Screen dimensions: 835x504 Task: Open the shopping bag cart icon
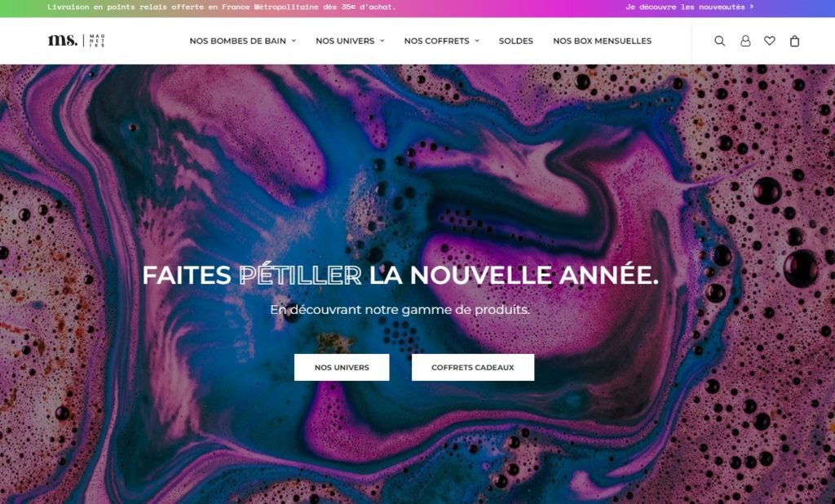click(x=794, y=41)
